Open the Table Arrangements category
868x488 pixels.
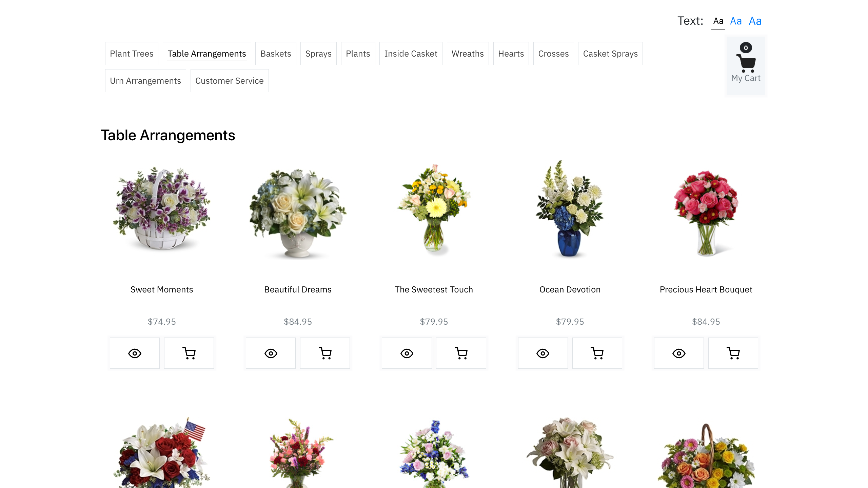(x=207, y=54)
